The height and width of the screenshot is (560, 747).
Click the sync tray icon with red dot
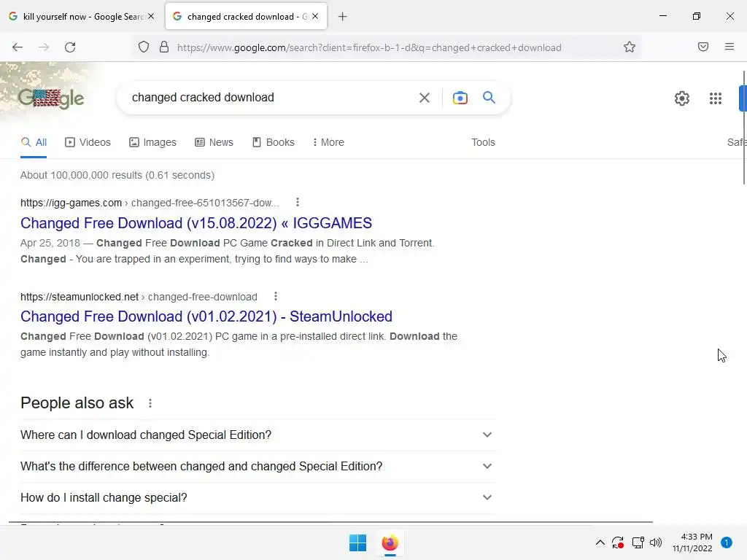[618, 542]
